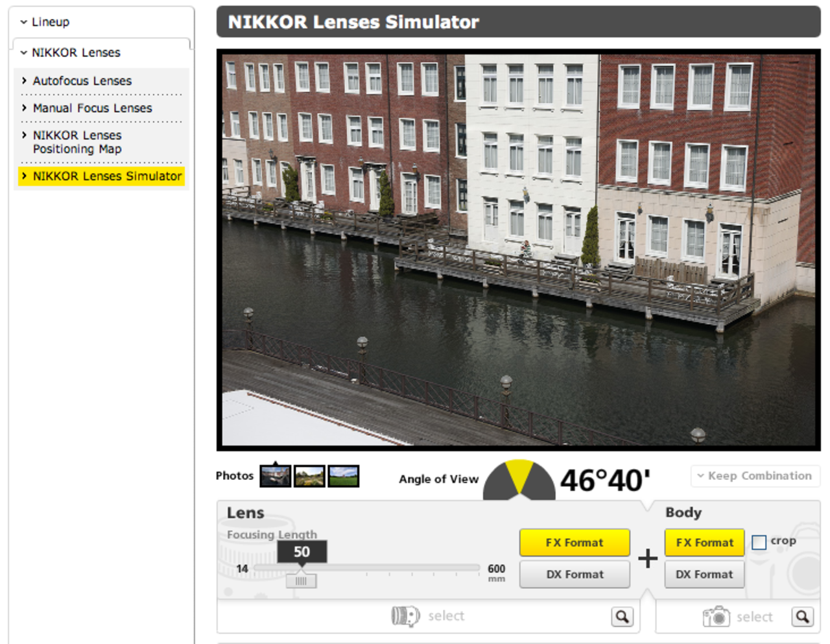Open NIKKOR Lenses Positioning Map
Screen dimensions: 830x644
tap(77, 142)
